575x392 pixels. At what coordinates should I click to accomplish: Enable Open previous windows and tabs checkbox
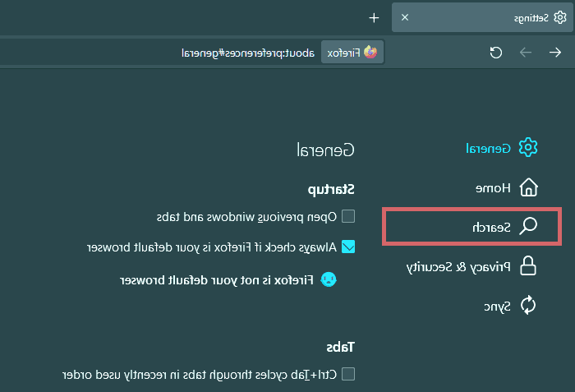coord(348,217)
